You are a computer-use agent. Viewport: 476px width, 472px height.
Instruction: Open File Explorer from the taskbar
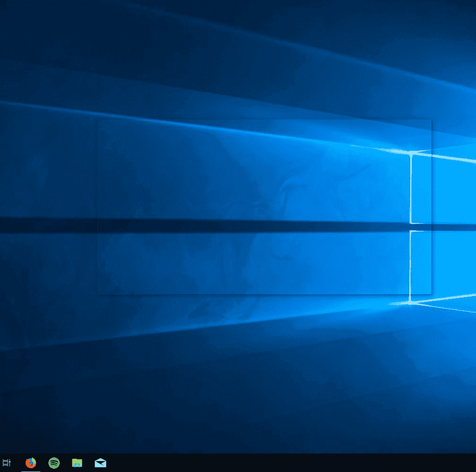(x=77, y=463)
